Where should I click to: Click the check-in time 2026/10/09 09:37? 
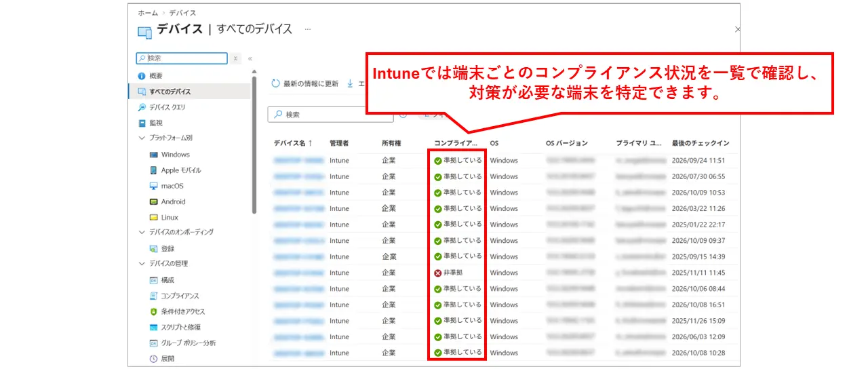pos(698,241)
